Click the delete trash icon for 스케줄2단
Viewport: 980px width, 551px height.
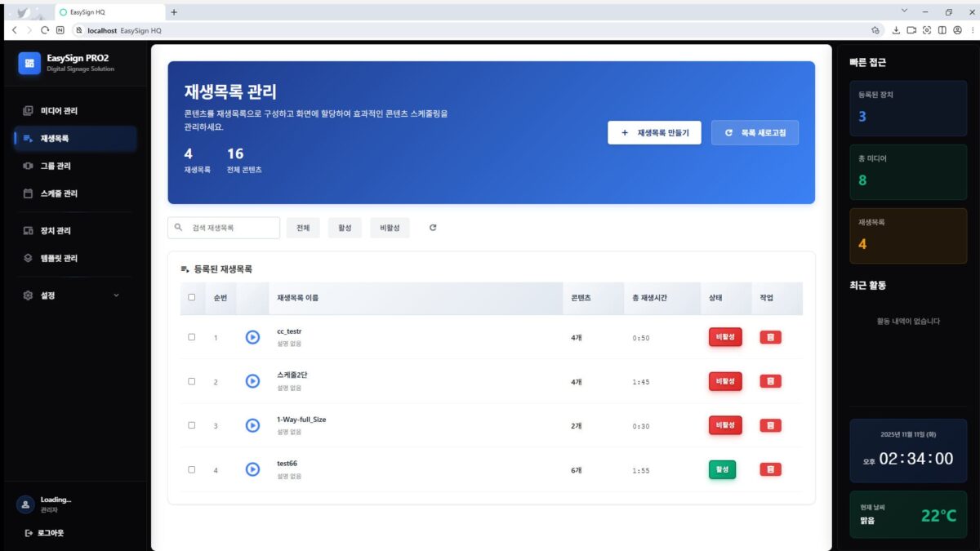(768, 380)
